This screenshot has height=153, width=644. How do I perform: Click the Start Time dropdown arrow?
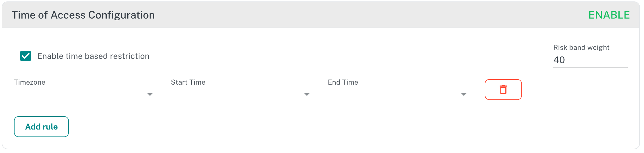(307, 94)
